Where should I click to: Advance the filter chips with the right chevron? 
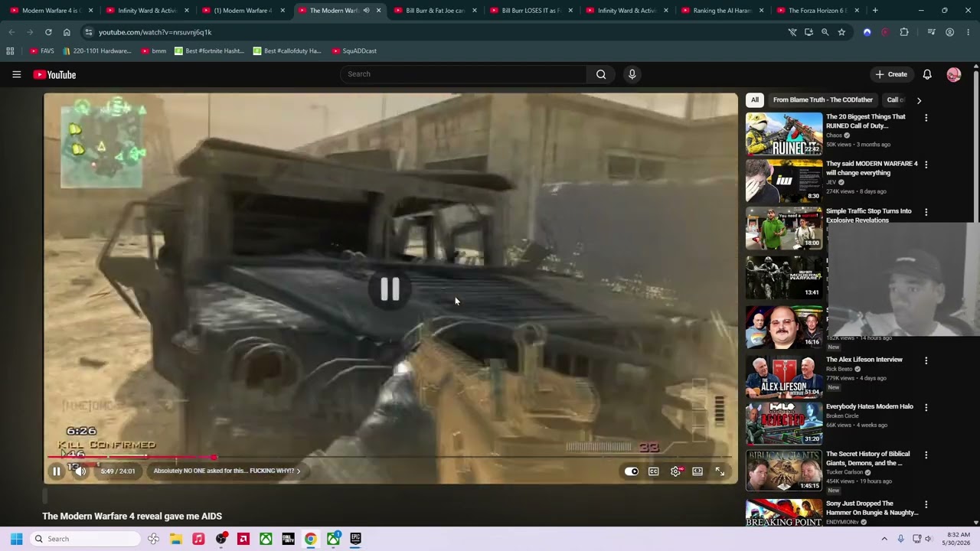tap(919, 100)
